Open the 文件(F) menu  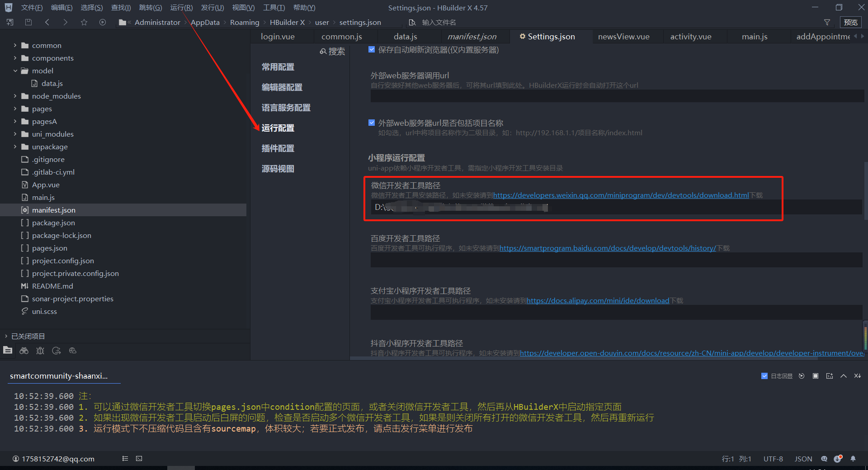click(32, 8)
